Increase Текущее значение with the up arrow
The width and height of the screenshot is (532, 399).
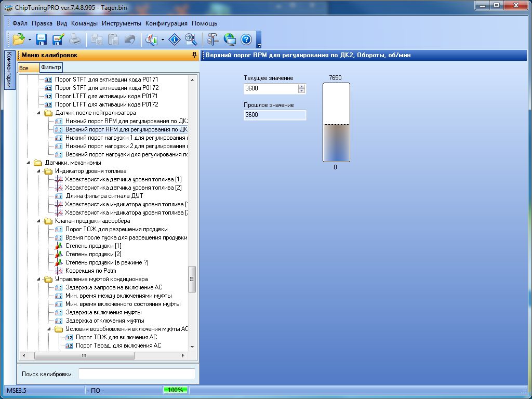pos(301,86)
